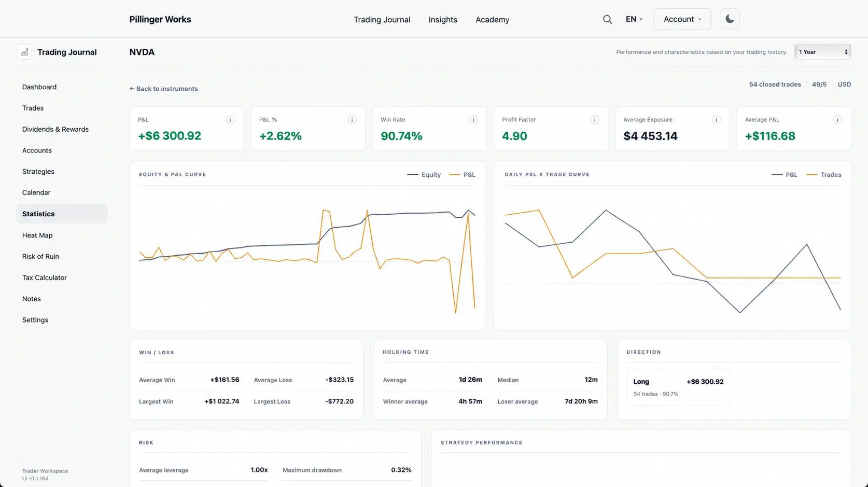Click Back to instruments link
Screen dimensions: 868x487
pos(163,89)
